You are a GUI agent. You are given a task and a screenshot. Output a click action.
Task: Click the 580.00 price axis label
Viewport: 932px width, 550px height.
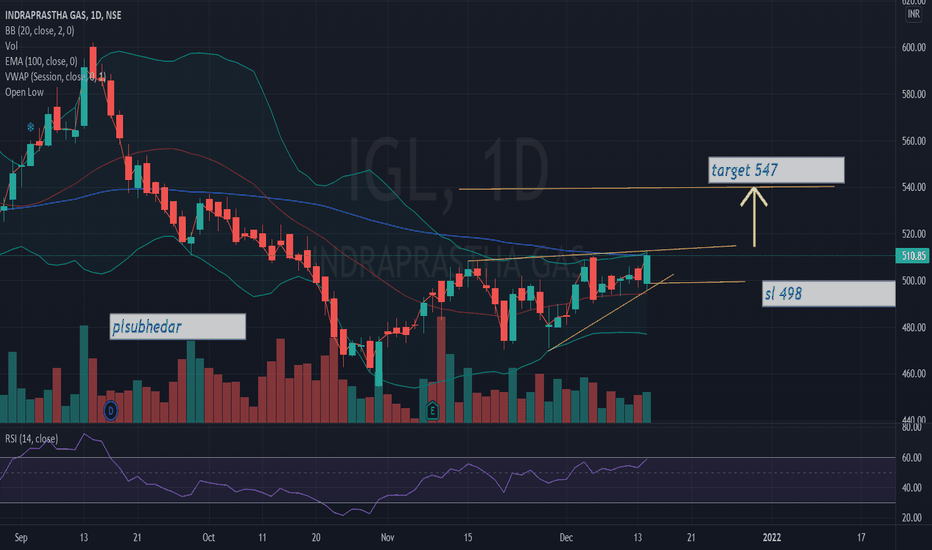click(914, 94)
